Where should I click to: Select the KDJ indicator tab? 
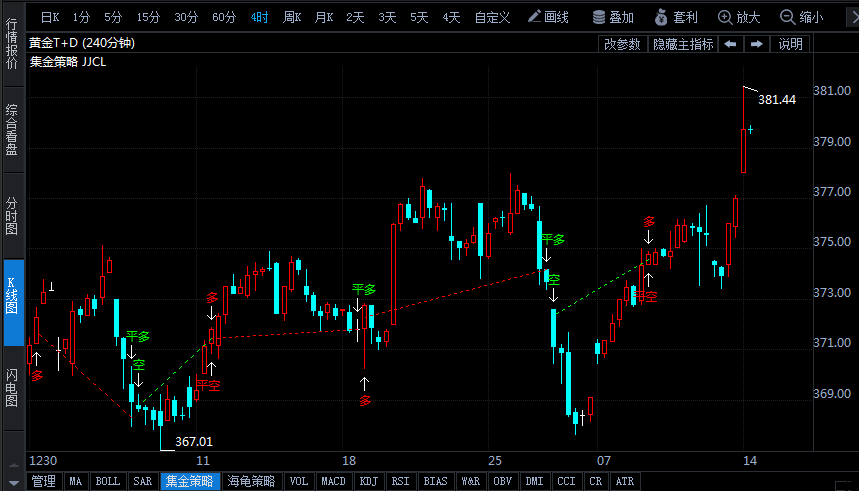pos(369,481)
